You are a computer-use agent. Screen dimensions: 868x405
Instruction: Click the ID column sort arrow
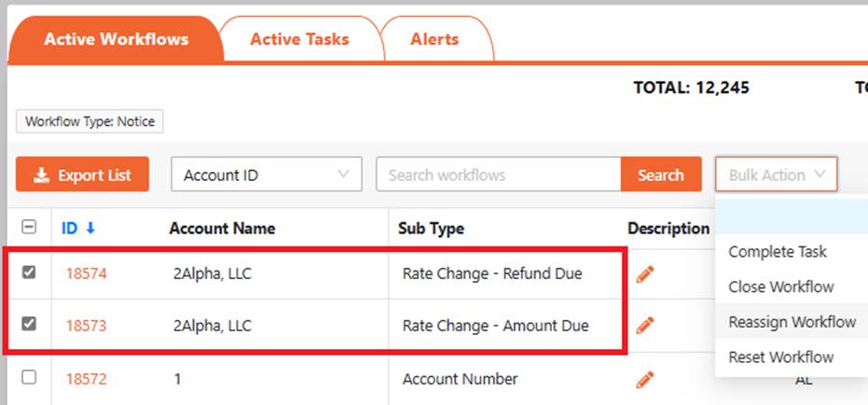pyautogui.click(x=90, y=229)
